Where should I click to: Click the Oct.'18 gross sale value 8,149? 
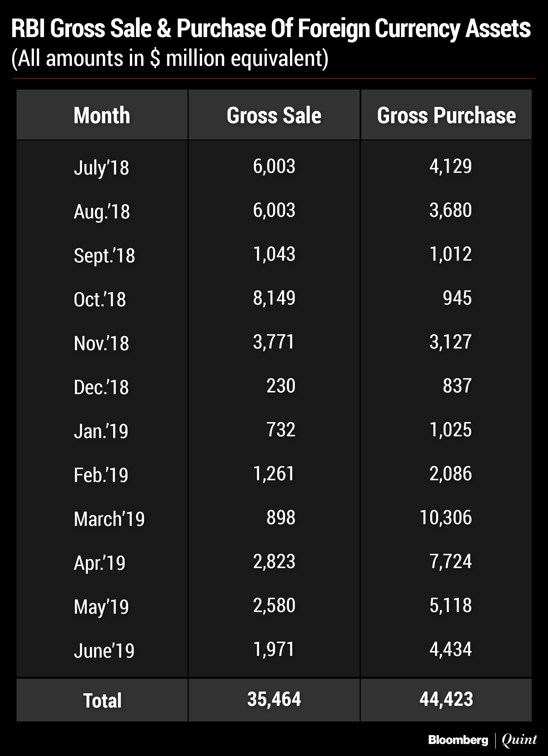(274, 298)
